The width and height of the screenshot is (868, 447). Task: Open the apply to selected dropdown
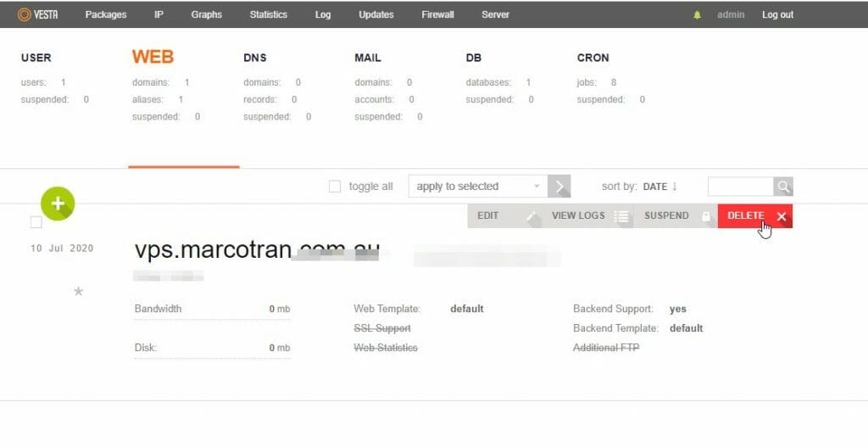click(478, 187)
